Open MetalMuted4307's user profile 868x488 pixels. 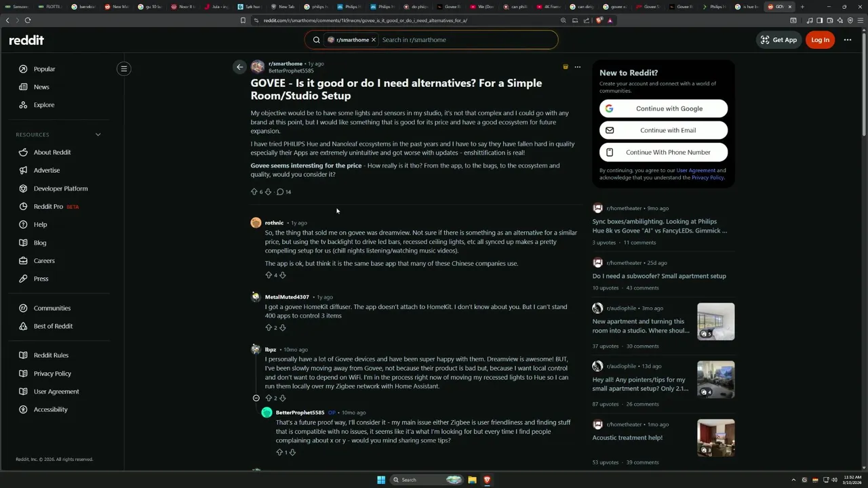(x=287, y=297)
